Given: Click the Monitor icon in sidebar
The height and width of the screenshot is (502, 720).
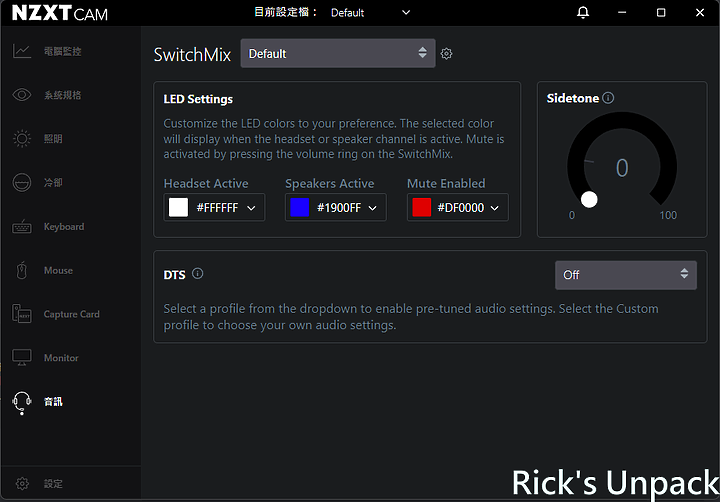Looking at the screenshot, I should [22, 357].
